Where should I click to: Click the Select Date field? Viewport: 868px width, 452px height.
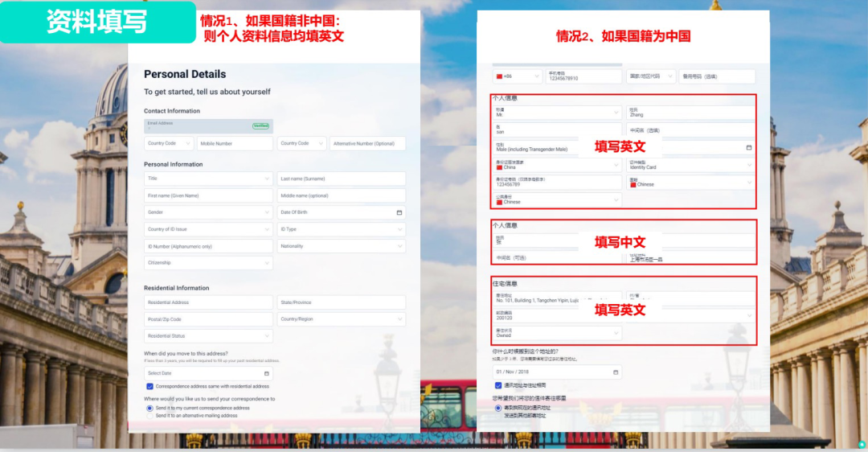pos(208,373)
